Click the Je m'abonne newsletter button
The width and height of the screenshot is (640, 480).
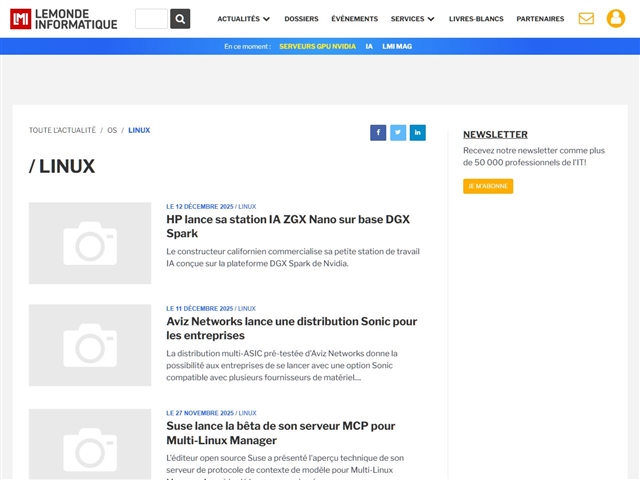[x=488, y=186]
